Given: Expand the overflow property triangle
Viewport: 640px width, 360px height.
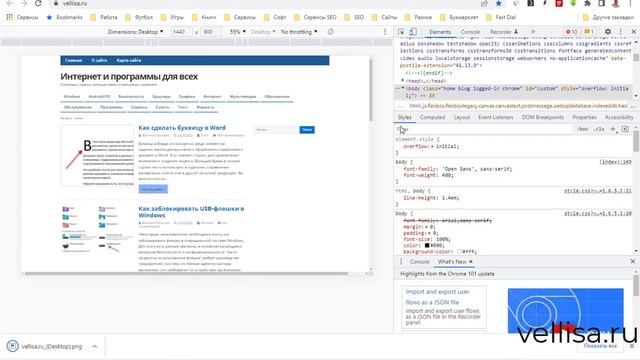Looking at the screenshot, I should (x=432, y=146).
